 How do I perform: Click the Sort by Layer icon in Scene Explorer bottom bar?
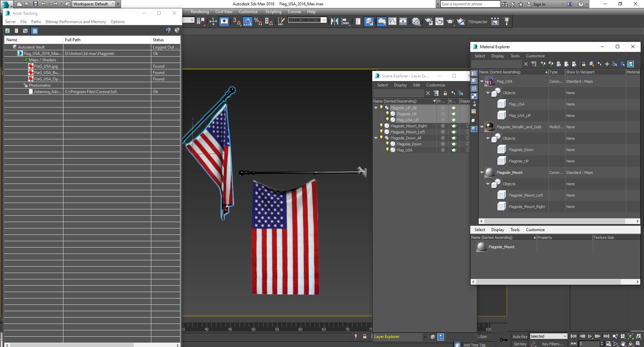(433, 337)
